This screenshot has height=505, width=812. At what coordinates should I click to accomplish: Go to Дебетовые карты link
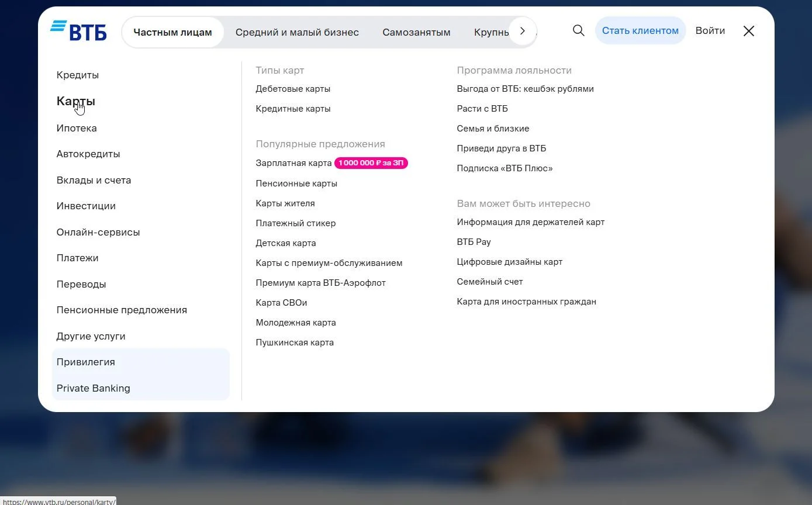(293, 89)
